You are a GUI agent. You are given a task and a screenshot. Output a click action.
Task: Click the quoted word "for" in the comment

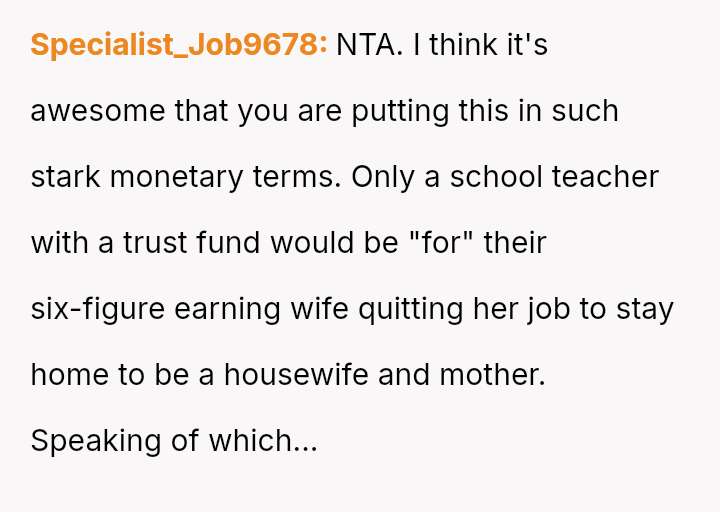click(x=440, y=243)
